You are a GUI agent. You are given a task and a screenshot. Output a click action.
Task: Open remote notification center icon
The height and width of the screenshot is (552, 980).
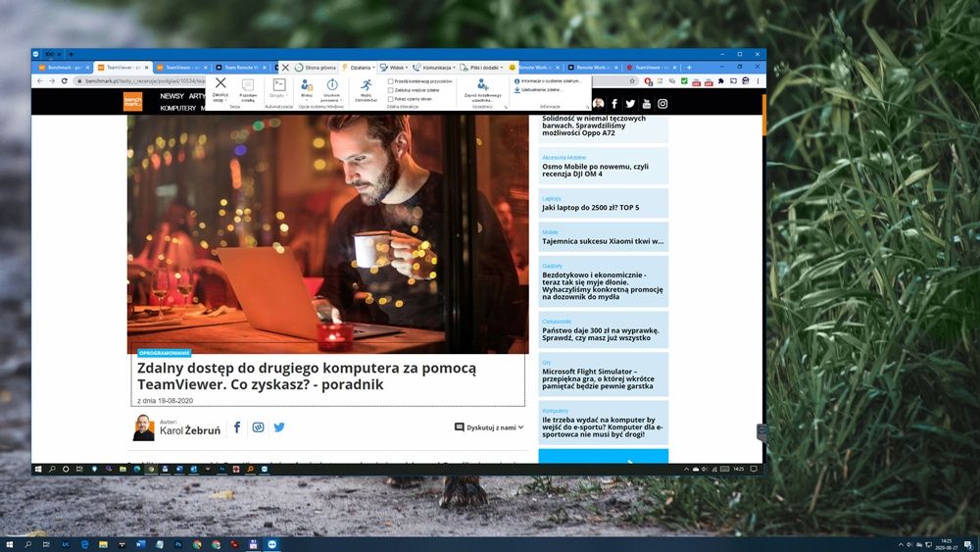click(754, 469)
